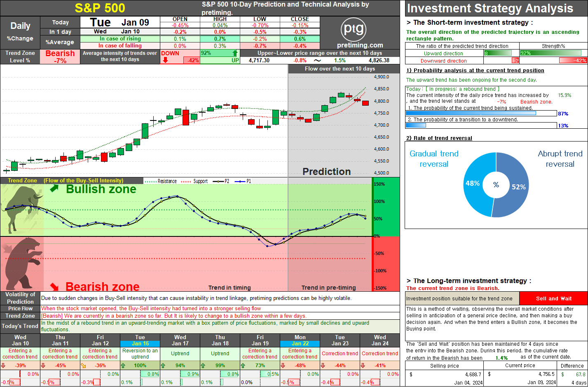Click the red down arrow beside -48%
Image resolution: width=588 pixels, height=387 pixels.
(x=283, y=365)
